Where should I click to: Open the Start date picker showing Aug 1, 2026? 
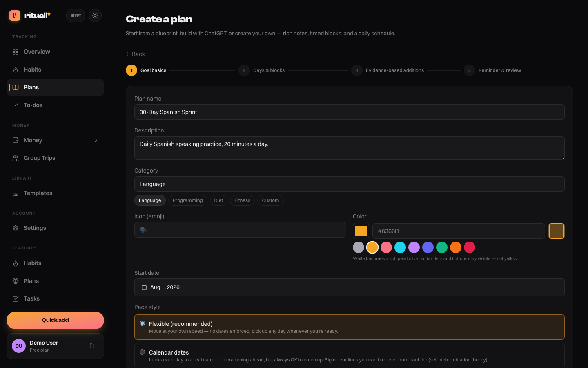click(x=350, y=287)
